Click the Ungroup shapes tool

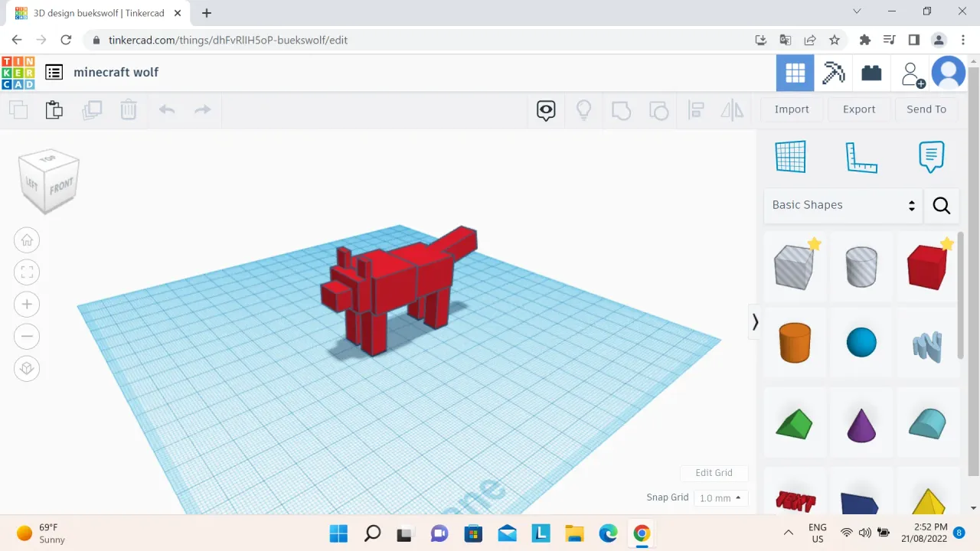658,110
